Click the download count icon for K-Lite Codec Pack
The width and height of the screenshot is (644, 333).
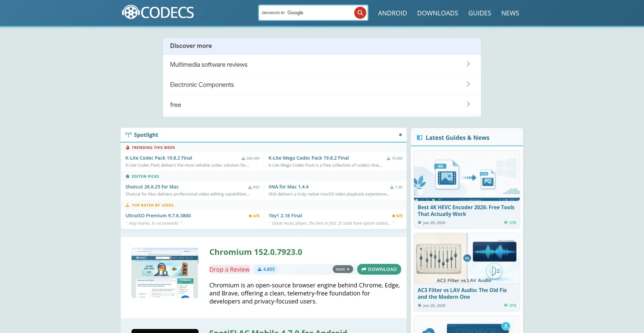pos(243,158)
